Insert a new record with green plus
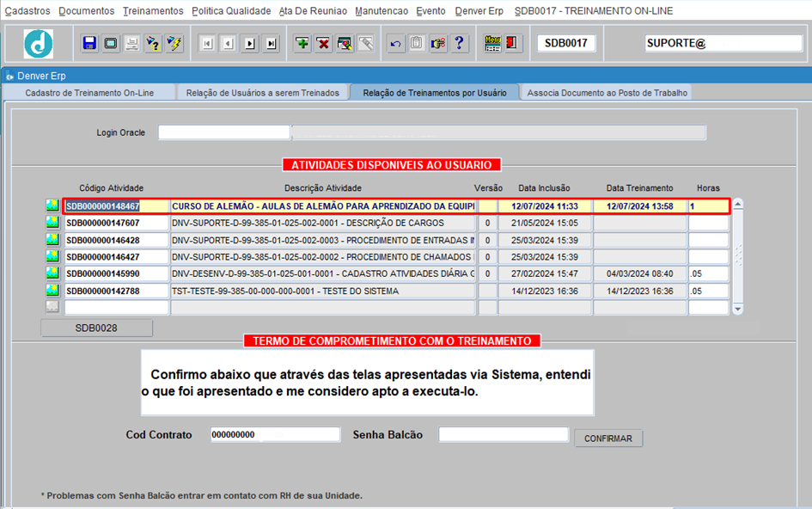Screen dimensions: 812x509 (x=302, y=44)
